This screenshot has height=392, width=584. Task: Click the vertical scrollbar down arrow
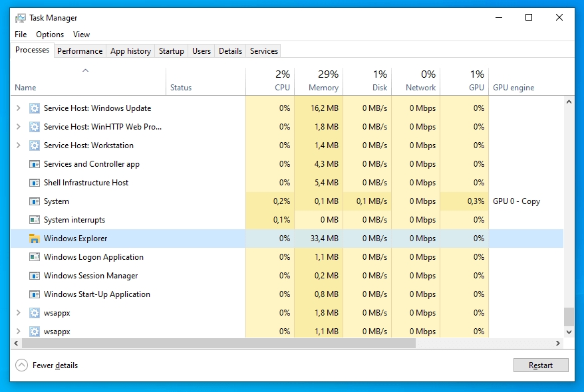[x=569, y=332]
